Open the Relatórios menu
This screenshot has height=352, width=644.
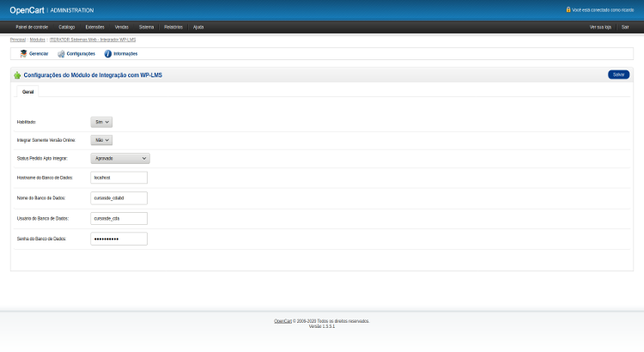coord(173,27)
